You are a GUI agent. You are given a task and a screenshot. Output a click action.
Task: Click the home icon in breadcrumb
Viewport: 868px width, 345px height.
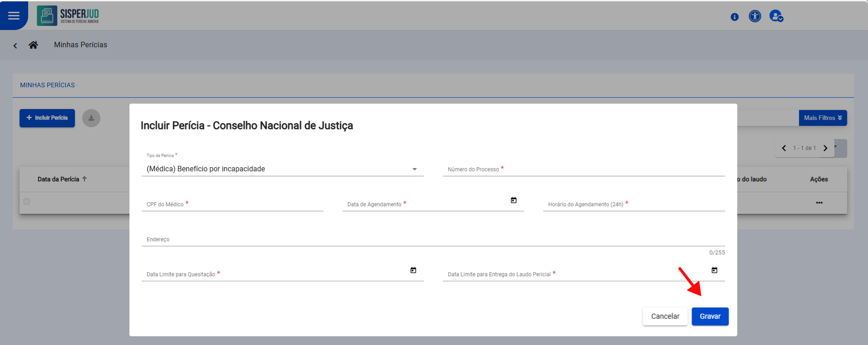pos(33,45)
